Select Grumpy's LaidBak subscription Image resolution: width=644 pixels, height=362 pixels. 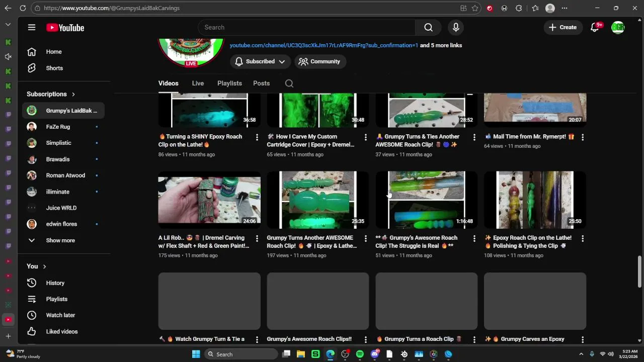(x=63, y=111)
